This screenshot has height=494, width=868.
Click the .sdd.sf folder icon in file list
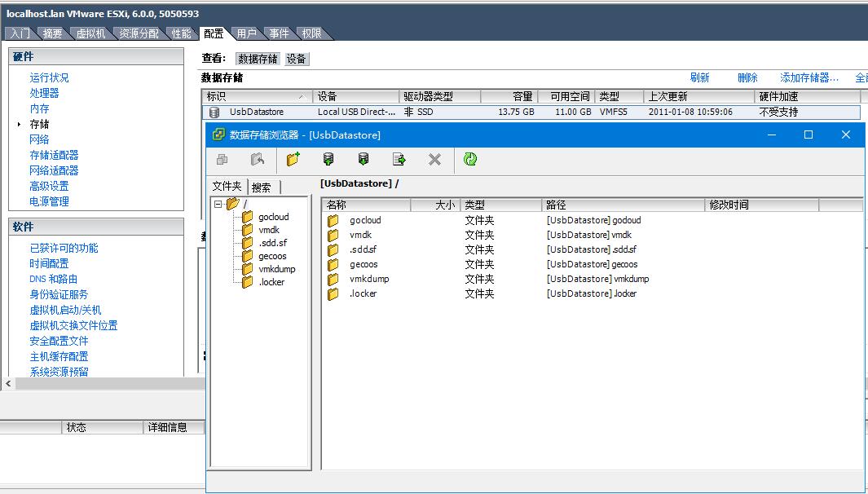[333, 249]
